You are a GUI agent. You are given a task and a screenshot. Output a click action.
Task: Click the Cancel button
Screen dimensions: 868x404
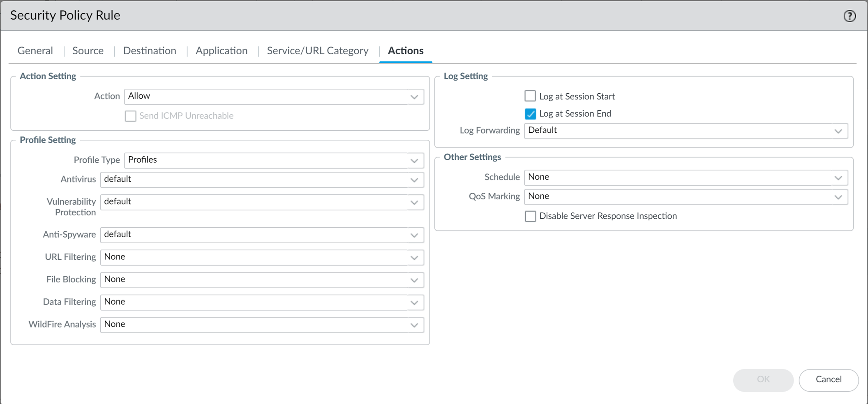click(829, 380)
